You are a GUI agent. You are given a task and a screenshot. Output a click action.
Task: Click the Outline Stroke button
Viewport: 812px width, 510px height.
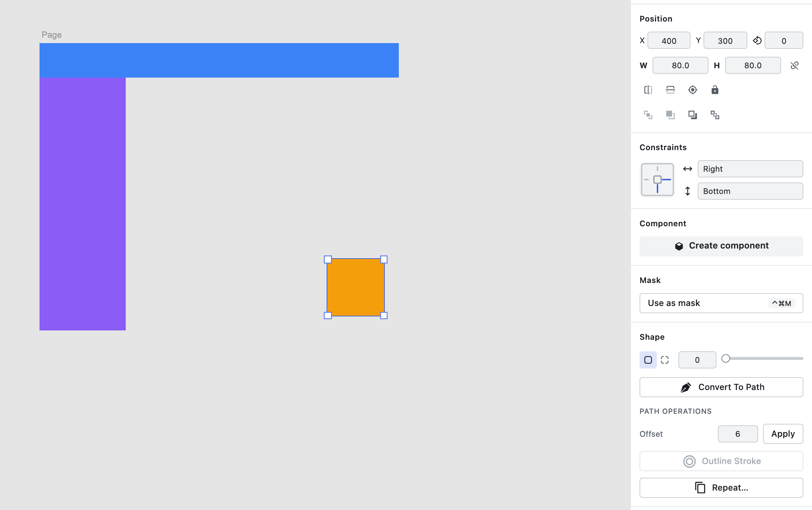721,461
